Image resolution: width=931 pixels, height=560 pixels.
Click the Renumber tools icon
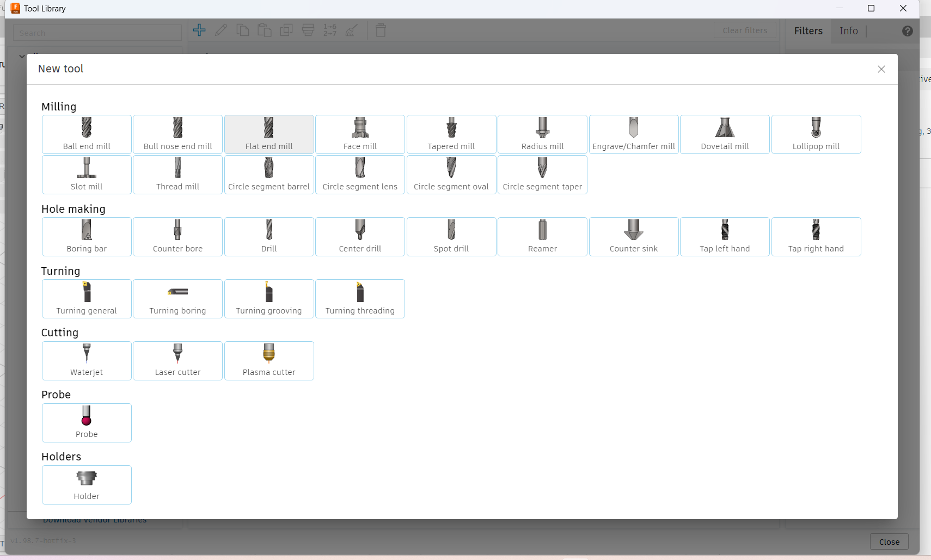(x=330, y=30)
